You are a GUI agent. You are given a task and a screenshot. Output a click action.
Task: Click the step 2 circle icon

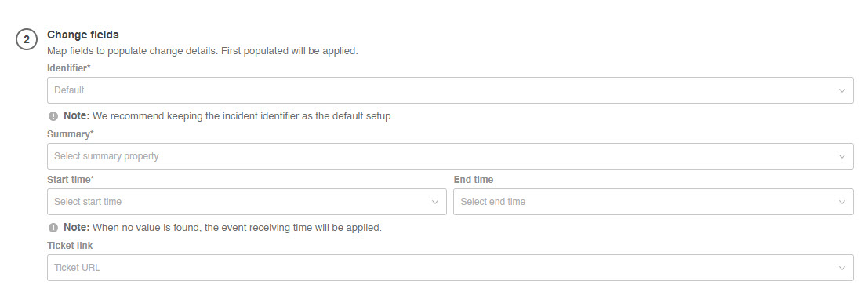(26, 40)
